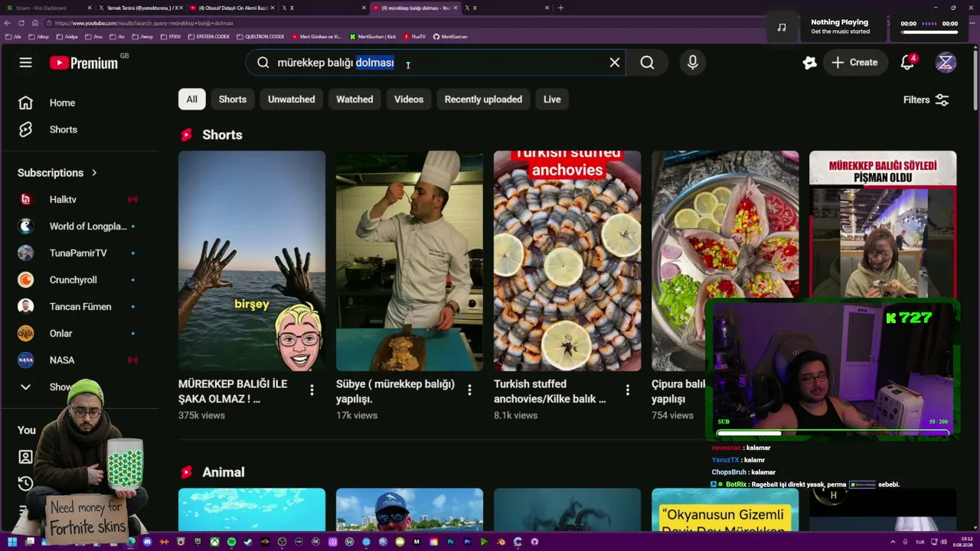Open the Create menu

(x=854, y=63)
